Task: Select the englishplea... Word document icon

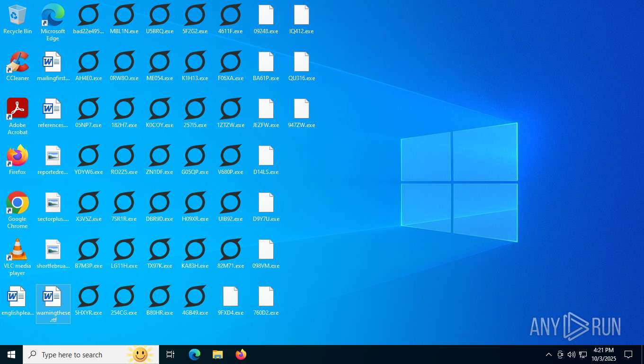Action: tap(18, 301)
